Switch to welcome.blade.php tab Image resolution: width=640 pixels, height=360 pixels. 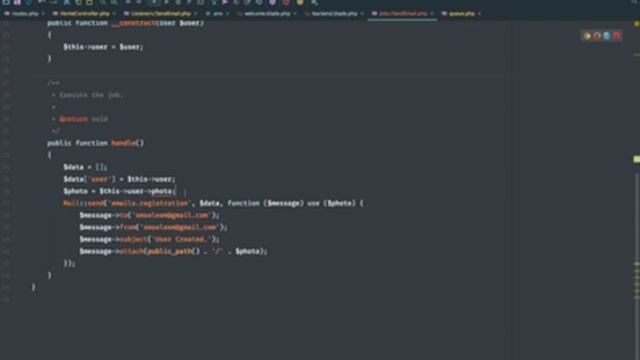pos(267,13)
